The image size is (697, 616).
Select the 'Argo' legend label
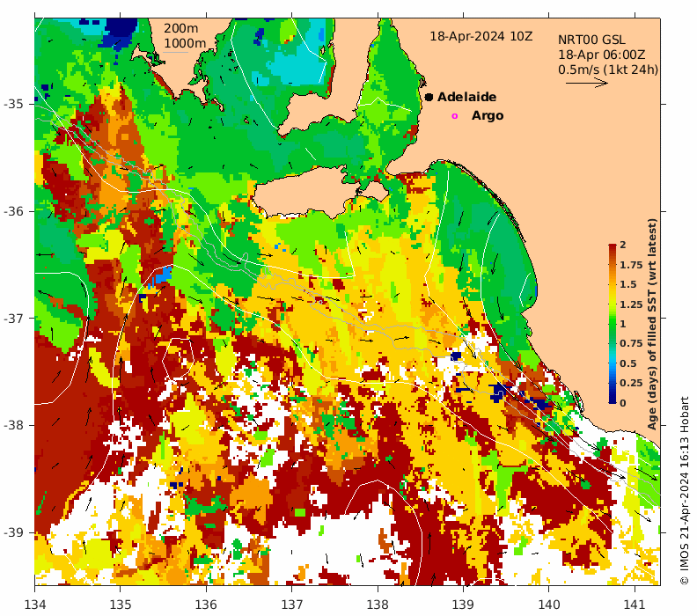[488, 115]
